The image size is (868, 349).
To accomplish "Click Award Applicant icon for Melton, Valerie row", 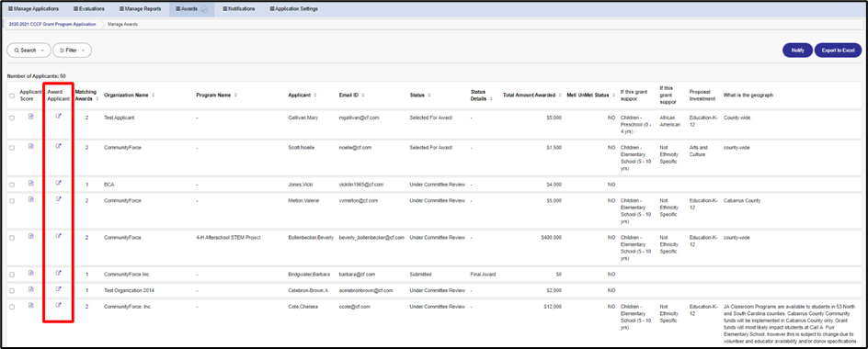I will [x=58, y=199].
